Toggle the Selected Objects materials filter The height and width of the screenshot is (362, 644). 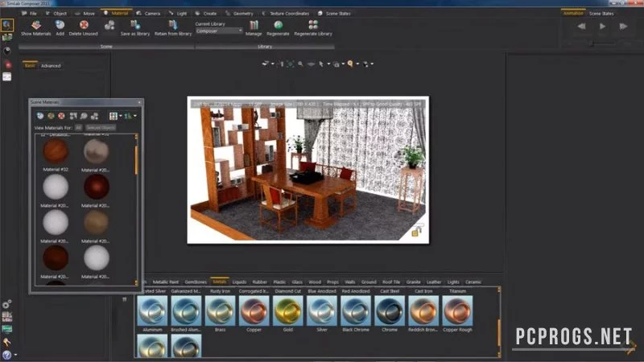click(101, 128)
